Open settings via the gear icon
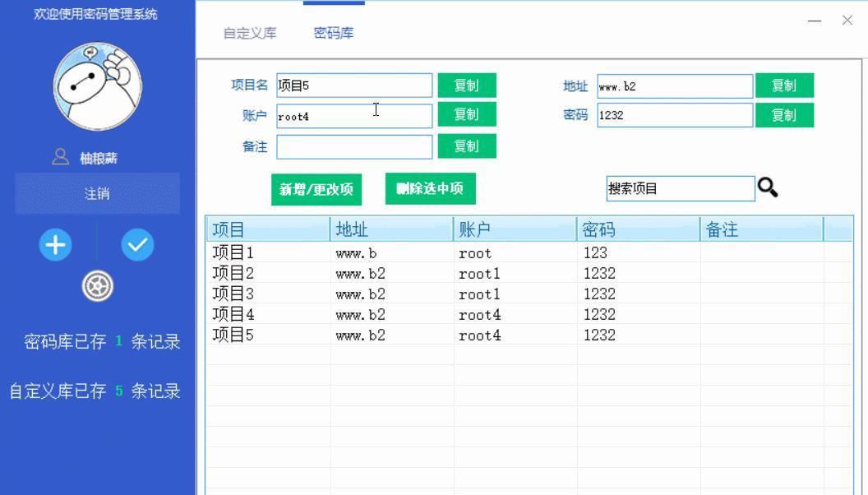The image size is (868, 495). [x=98, y=286]
